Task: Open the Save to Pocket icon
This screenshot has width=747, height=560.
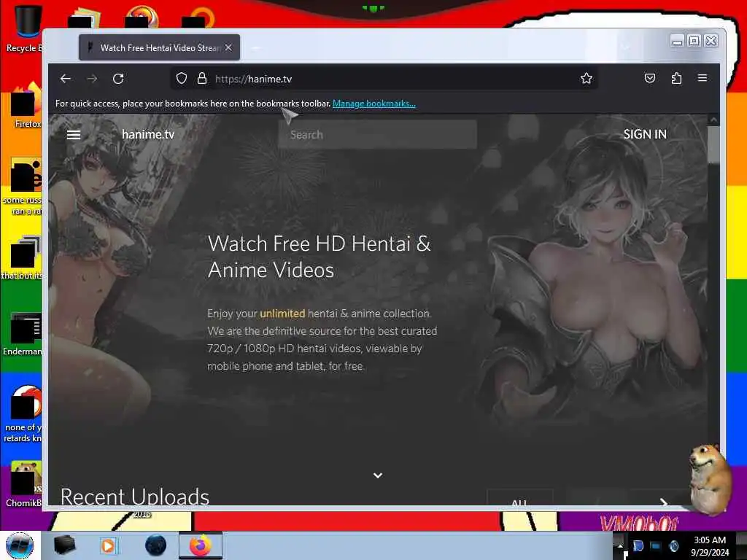Action: coord(650,78)
